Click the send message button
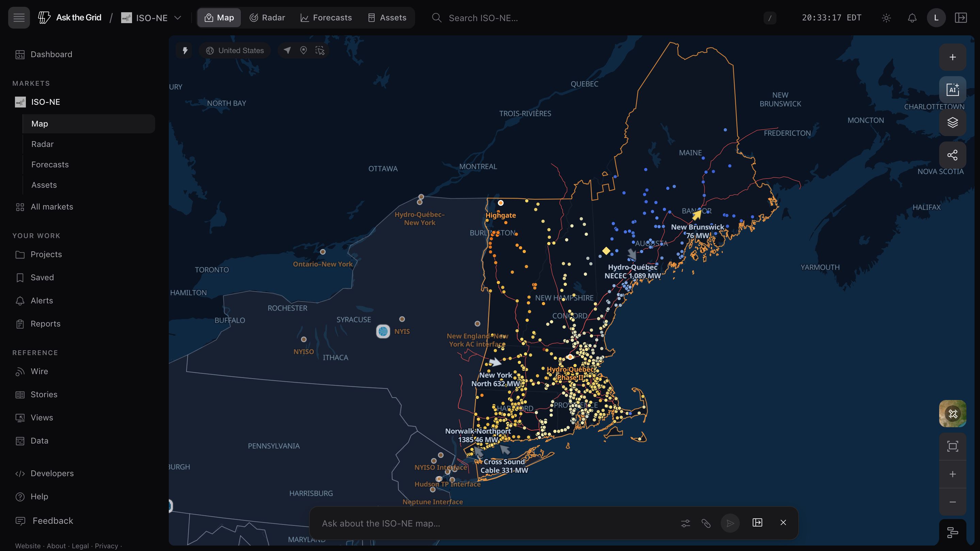Image resolution: width=980 pixels, height=551 pixels. [730, 523]
